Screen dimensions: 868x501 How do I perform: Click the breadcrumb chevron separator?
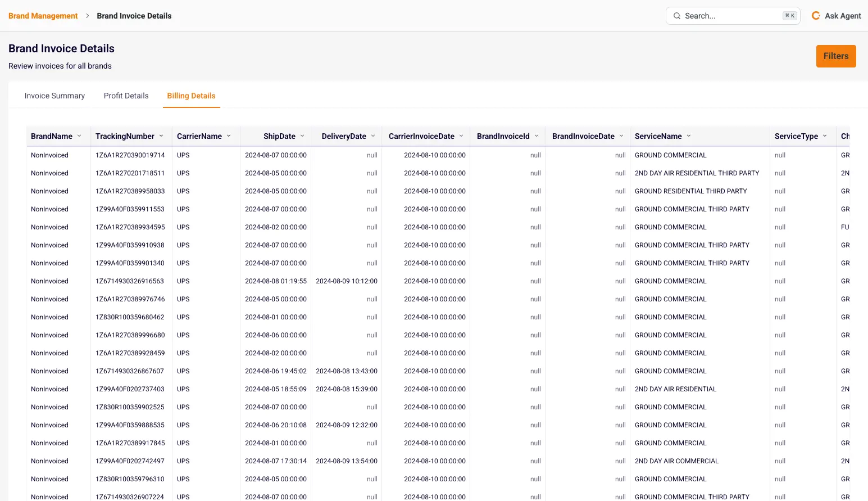88,16
